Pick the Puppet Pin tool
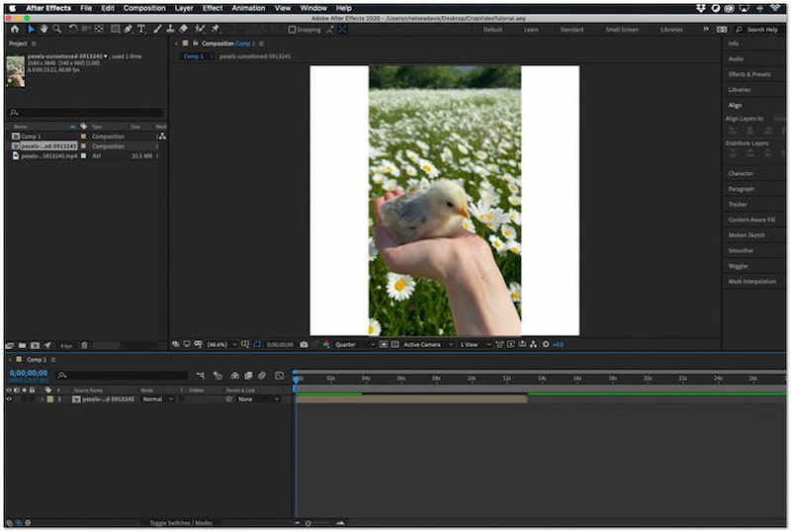Screen dimensions: 791x532 (215, 29)
